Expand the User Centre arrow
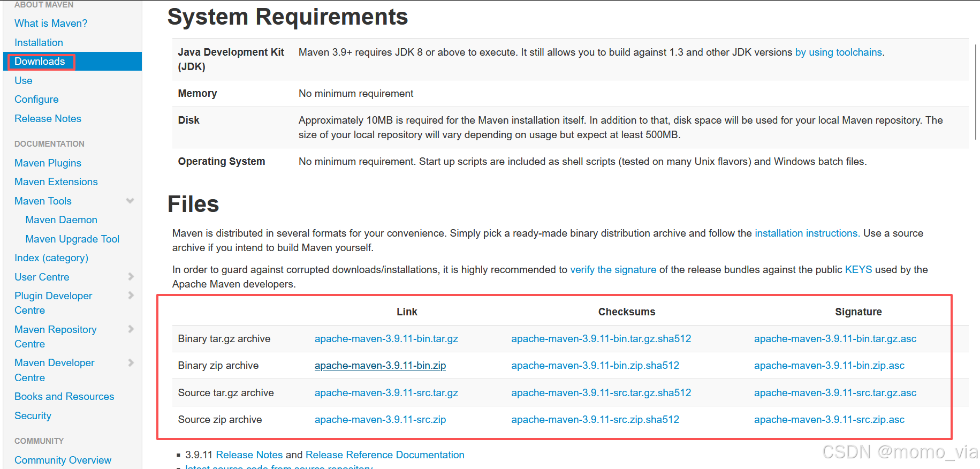 tap(131, 276)
